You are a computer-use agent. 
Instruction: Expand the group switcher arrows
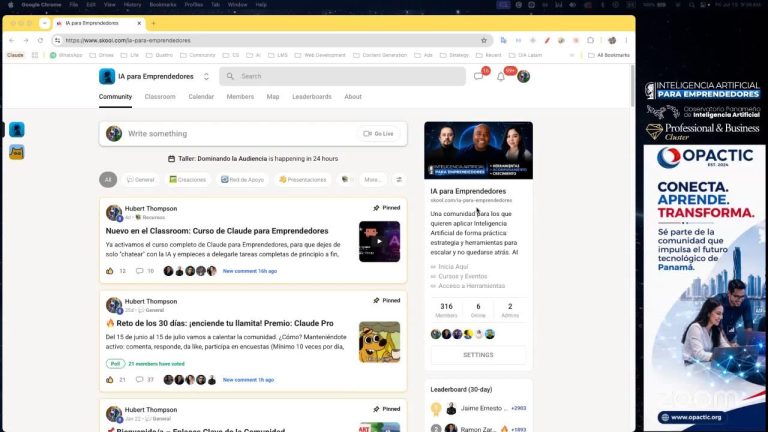[x=206, y=76]
